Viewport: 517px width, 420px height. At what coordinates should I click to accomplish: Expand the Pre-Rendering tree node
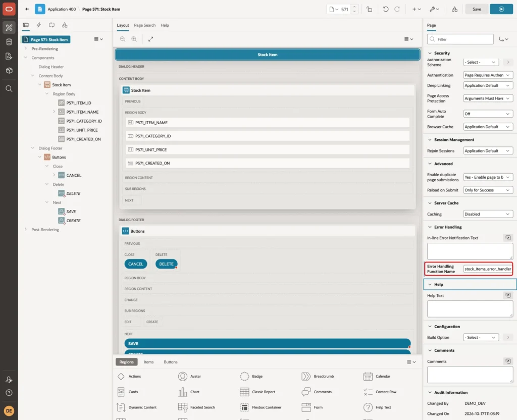coord(26,48)
